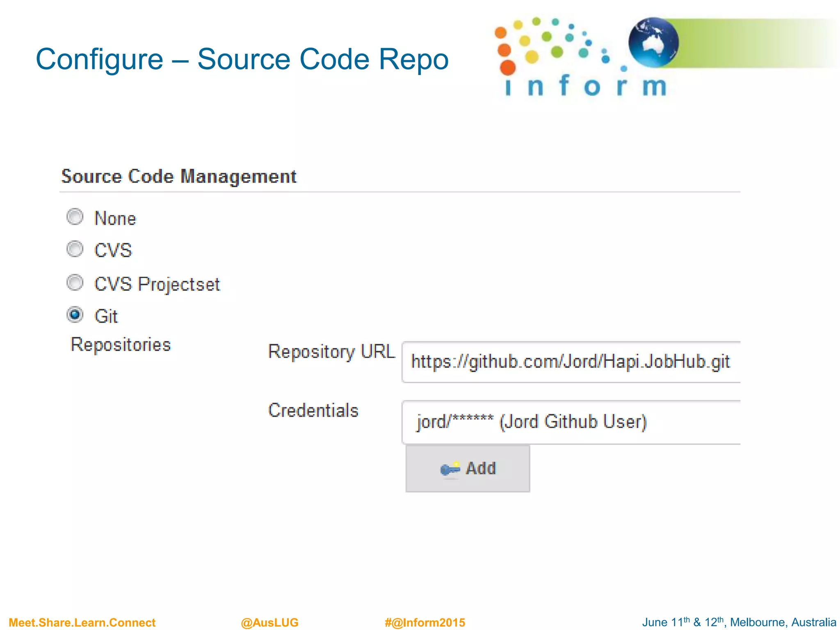The height and width of the screenshot is (630, 840).
Task: Click the globe icon in header
Action: pyautogui.click(x=653, y=42)
